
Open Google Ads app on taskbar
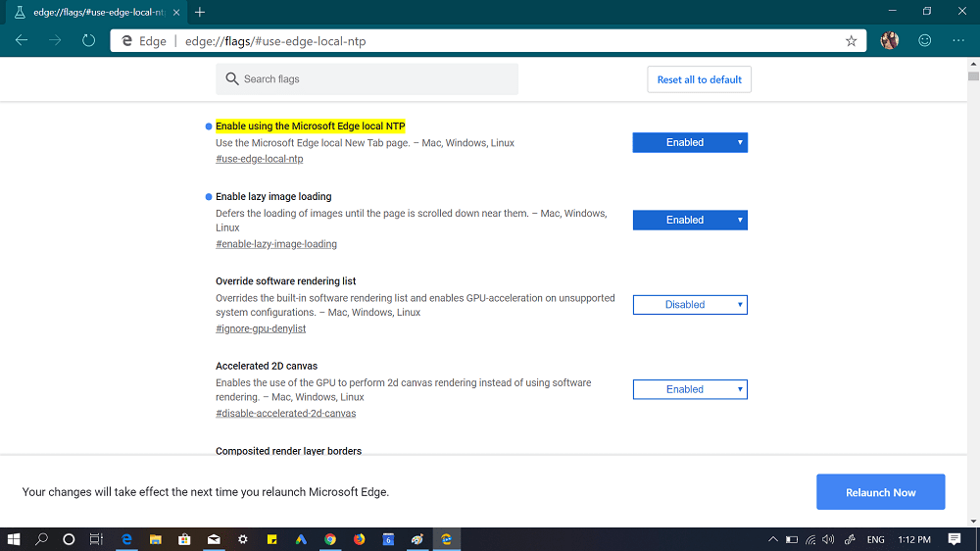301,539
